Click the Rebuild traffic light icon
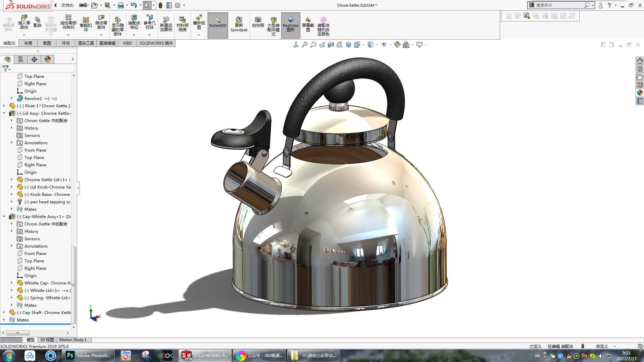This screenshot has width=644, height=362. point(160,5)
